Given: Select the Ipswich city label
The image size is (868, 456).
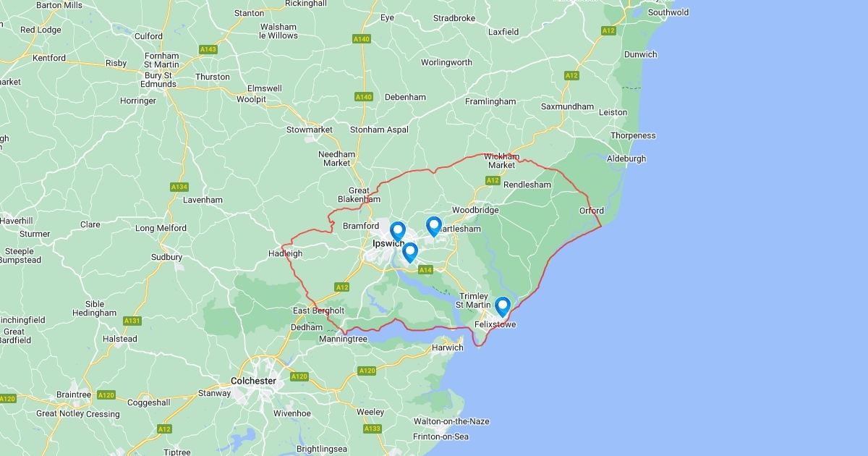Looking at the screenshot, I should coord(388,244).
